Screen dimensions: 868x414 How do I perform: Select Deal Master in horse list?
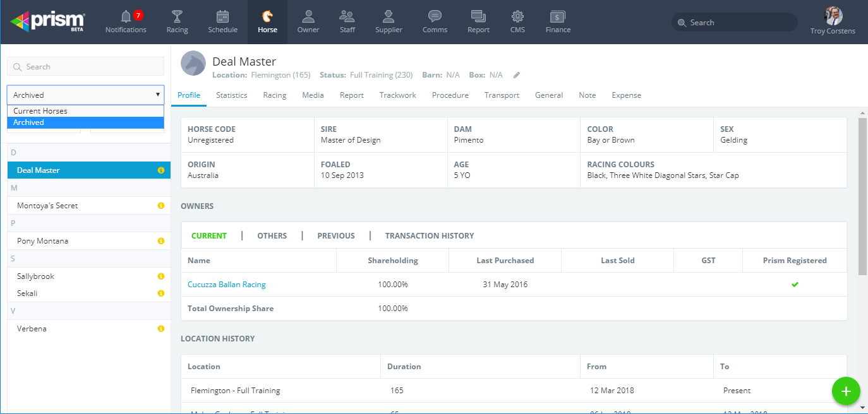point(88,170)
